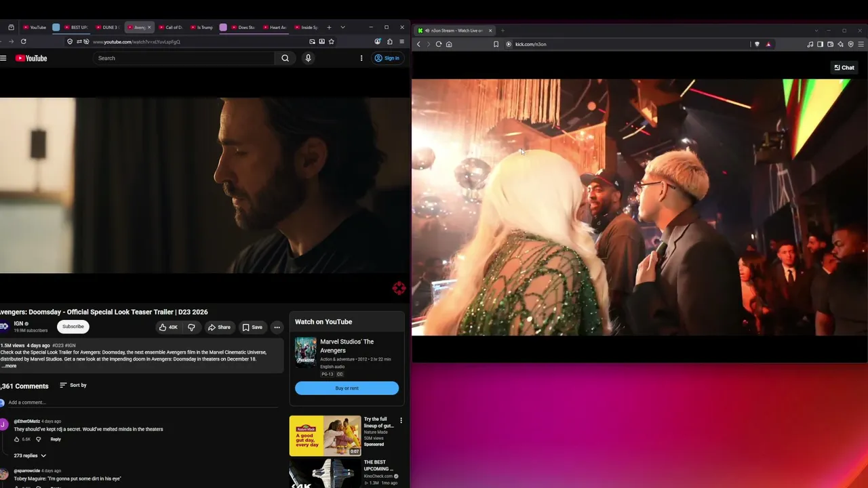Open more actions menu next to Save
The image size is (868, 488).
(x=277, y=327)
